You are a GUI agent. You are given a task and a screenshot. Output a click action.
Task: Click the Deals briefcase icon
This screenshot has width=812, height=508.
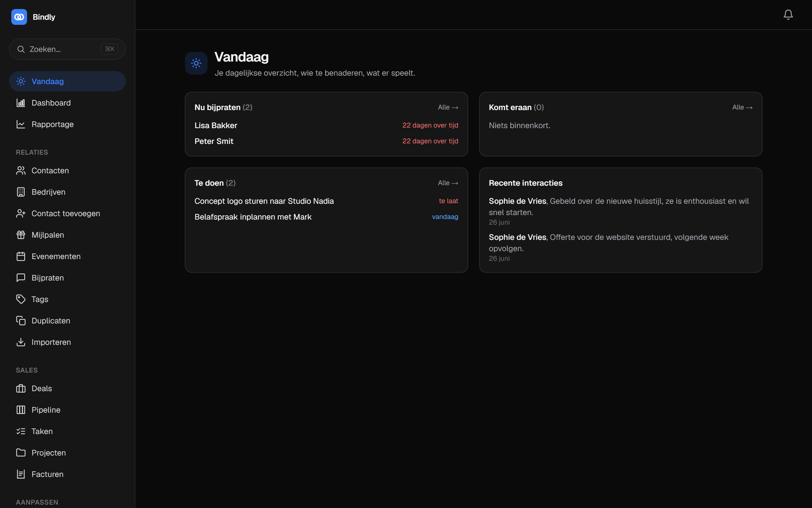pyautogui.click(x=21, y=388)
